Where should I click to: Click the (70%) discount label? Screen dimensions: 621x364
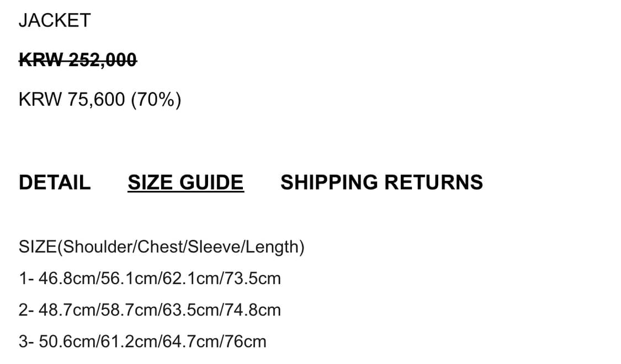pos(156,99)
